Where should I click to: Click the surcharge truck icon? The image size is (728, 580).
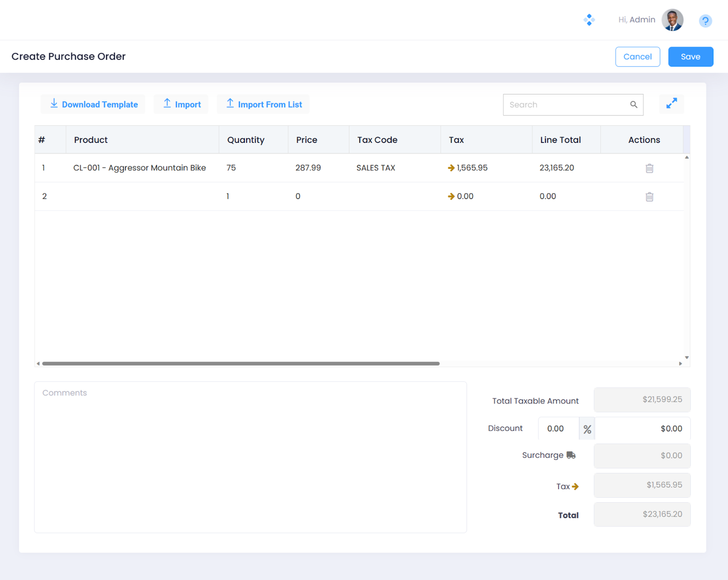coord(571,455)
